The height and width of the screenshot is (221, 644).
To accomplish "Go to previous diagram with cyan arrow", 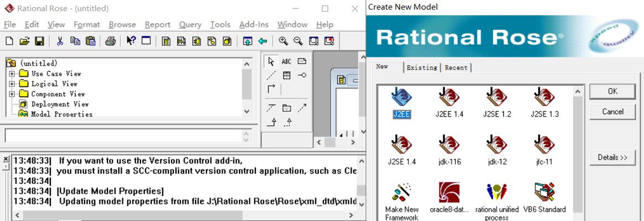I will (x=263, y=41).
